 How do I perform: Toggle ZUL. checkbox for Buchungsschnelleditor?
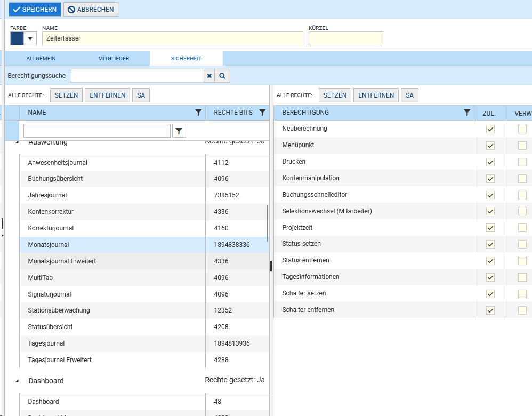[490, 195]
